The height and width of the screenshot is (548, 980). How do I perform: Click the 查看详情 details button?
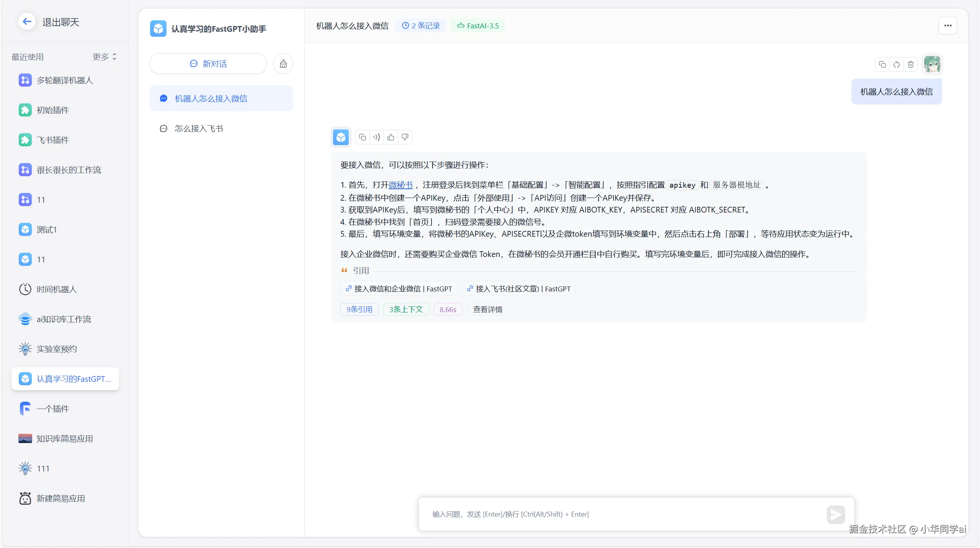coord(487,309)
